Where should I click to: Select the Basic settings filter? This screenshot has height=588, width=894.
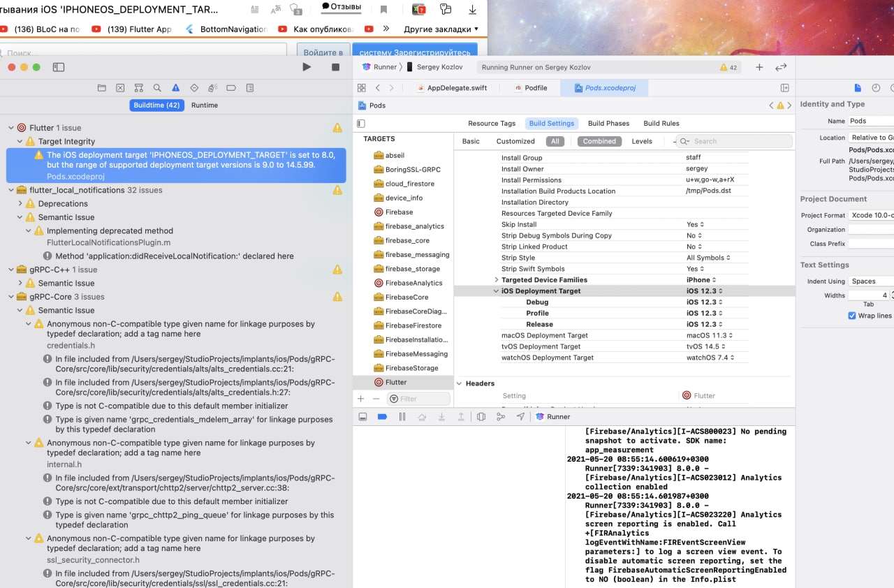pos(471,141)
